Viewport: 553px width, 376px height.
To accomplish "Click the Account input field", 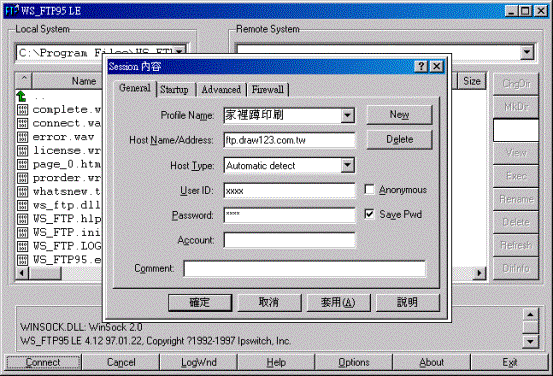I will pos(289,240).
